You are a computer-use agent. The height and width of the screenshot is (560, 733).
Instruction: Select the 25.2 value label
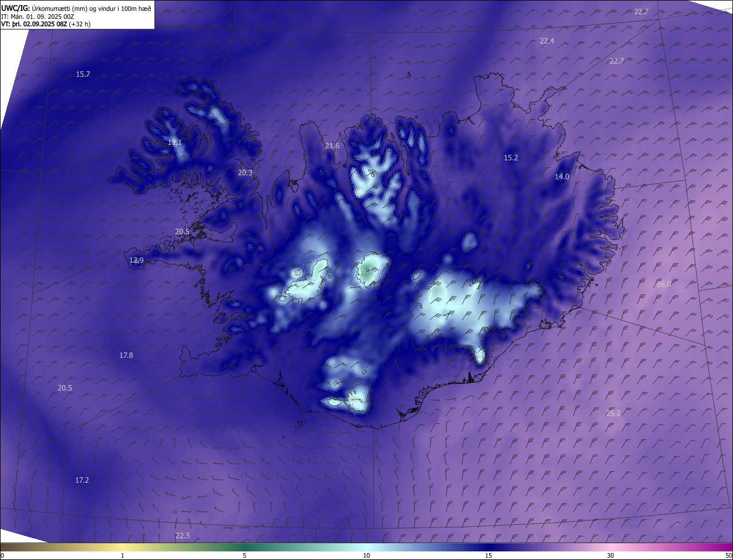pyautogui.click(x=613, y=413)
